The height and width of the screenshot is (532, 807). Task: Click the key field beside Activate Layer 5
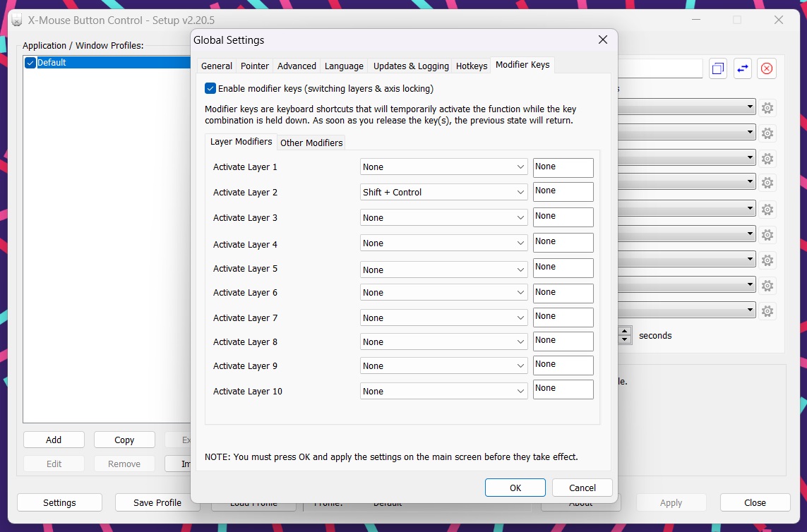click(563, 268)
